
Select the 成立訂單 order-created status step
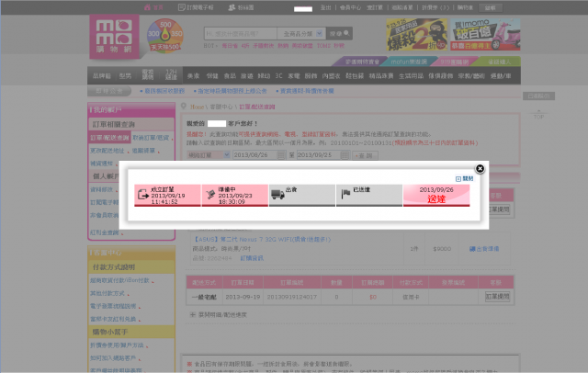[x=167, y=196]
